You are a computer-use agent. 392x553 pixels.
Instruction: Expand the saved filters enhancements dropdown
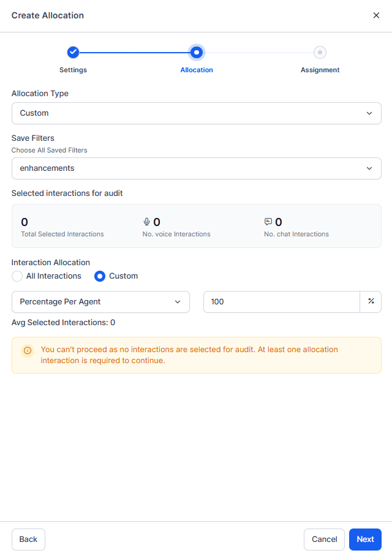click(x=196, y=168)
